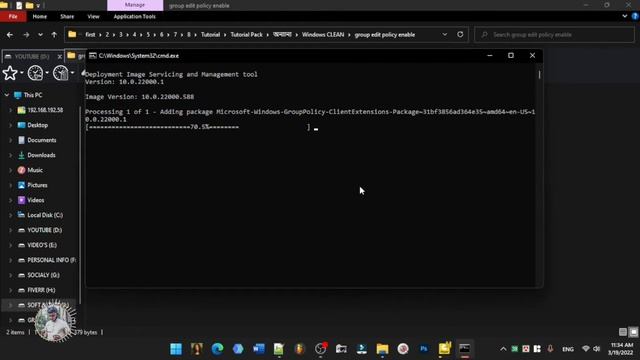Select the YOUTUBE (D:) folder tab
Viewport: 640px width, 360px height.
click(31, 56)
